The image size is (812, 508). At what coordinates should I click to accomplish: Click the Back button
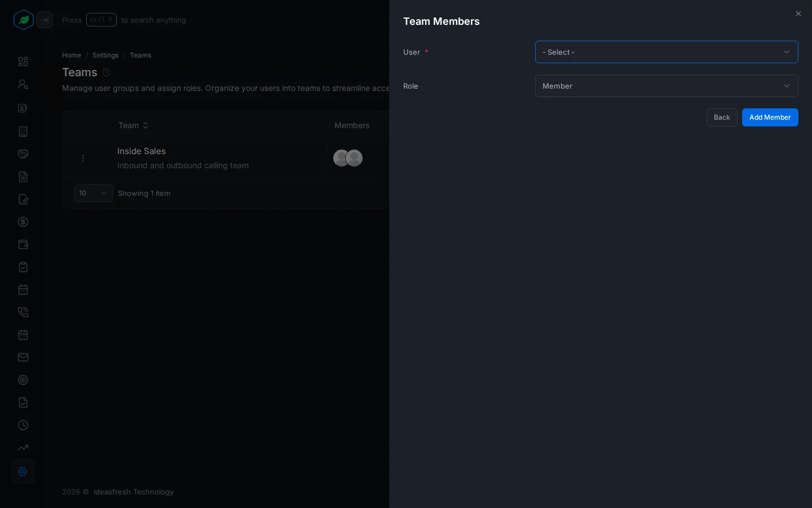(722, 117)
